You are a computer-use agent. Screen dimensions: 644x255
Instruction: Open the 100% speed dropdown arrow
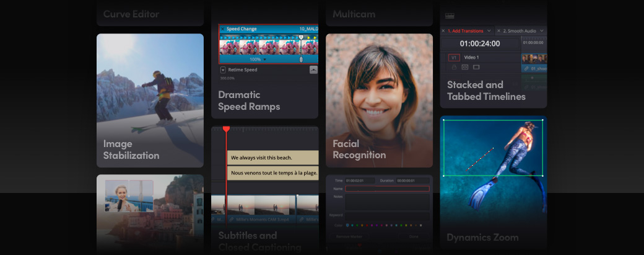[x=265, y=60]
